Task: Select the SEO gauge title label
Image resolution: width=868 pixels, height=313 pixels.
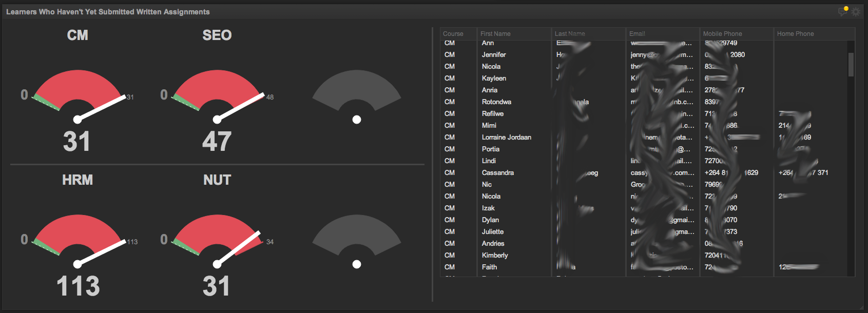Action: point(217,35)
